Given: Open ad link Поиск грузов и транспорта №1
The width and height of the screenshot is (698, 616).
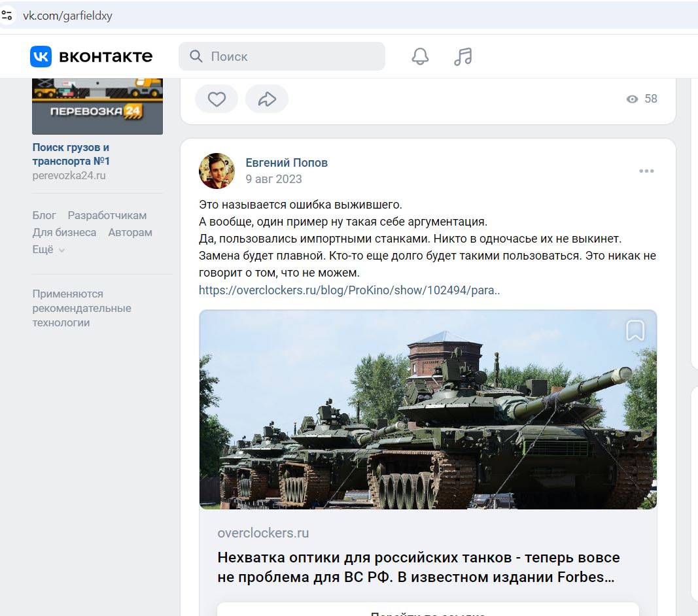Looking at the screenshot, I should pos(71,154).
